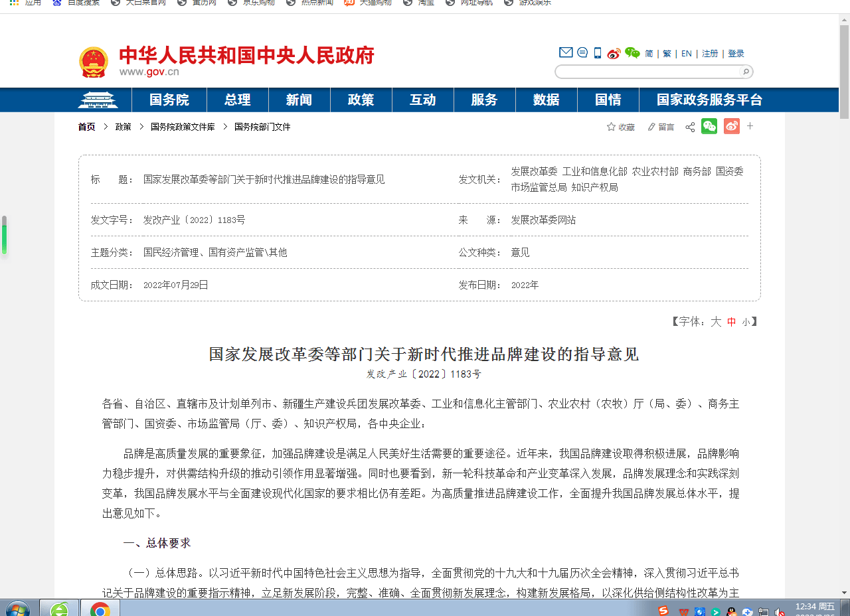Click the plus icon for more sharing
This screenshot has width=850, height=616.
[x=750, y=125]
